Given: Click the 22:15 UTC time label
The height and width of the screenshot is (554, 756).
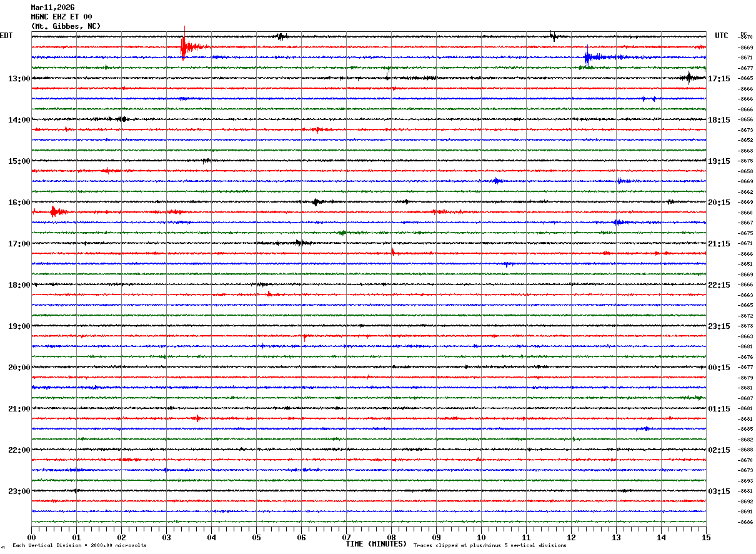Looking at the screenshot, I should pos(719,285).
